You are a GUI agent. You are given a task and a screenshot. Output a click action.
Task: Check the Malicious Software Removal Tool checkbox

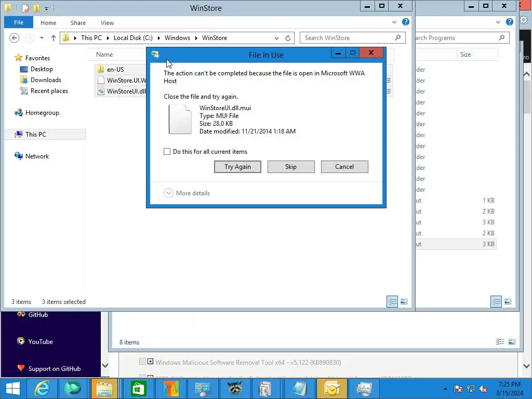[142, 362]
